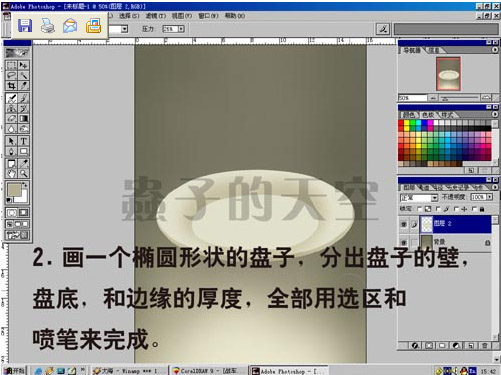501x375 pixels.
Task: Select the Type tool
Action: [24, 141]
